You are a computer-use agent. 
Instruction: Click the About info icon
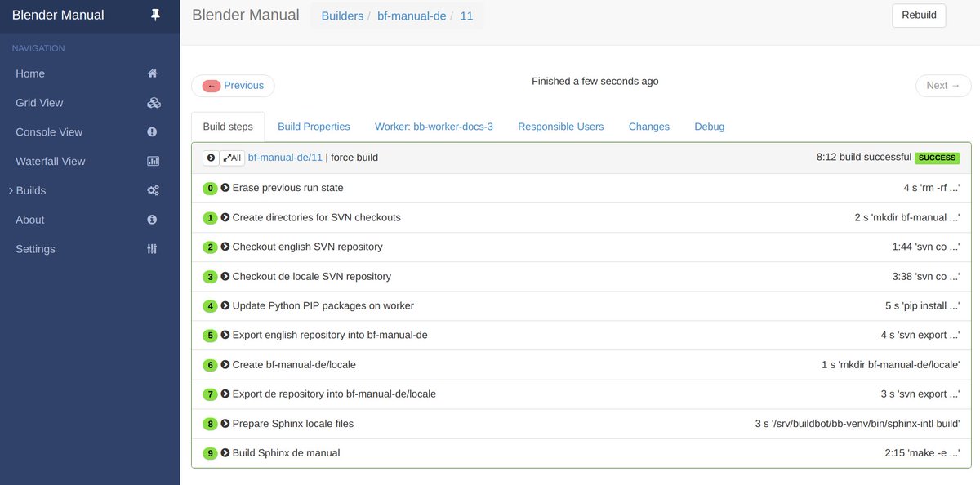pyautogui.click(x=152, y=220)
